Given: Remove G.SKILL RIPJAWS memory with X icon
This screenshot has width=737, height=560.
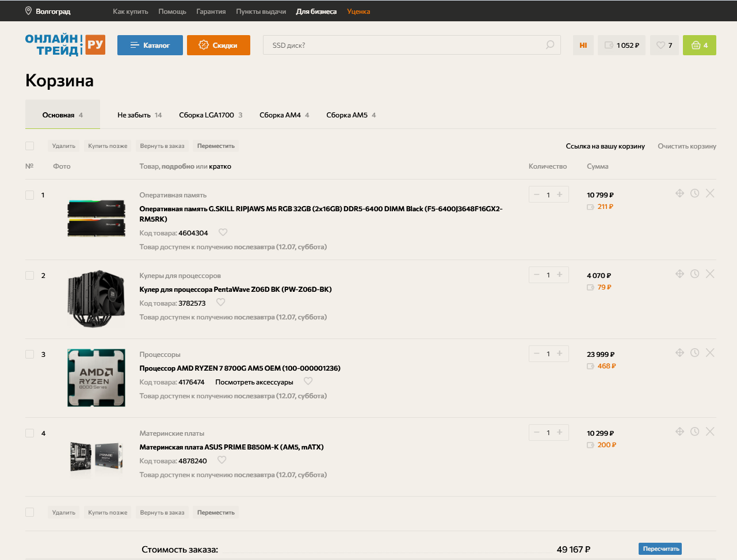Looking at the screenshot, I should [710, 193].
